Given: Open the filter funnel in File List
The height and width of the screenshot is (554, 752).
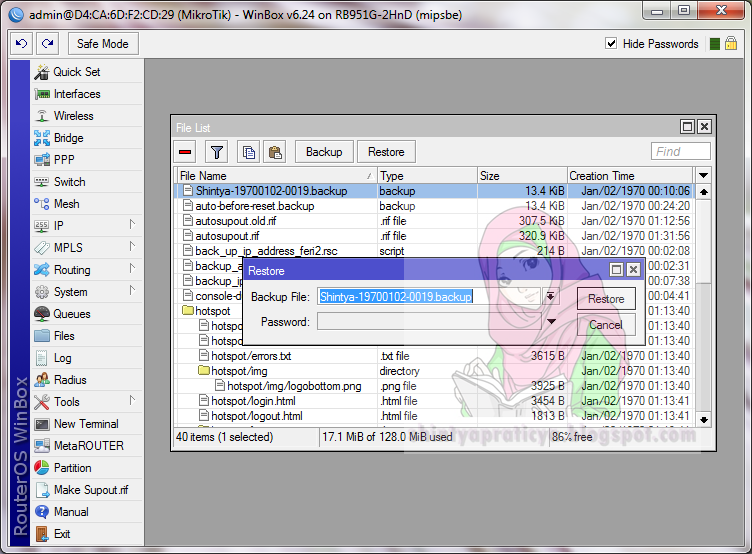Looking at the screenshot, I should tap(217, 152).
